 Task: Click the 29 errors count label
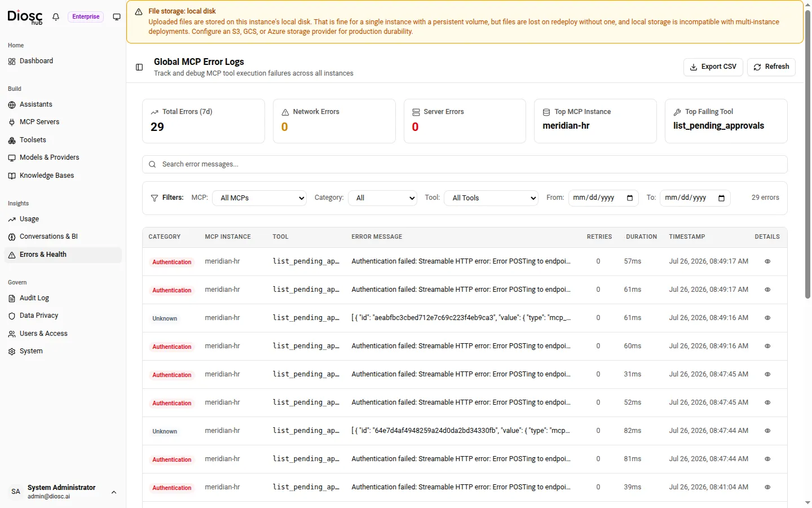click(x=765, y=198)
